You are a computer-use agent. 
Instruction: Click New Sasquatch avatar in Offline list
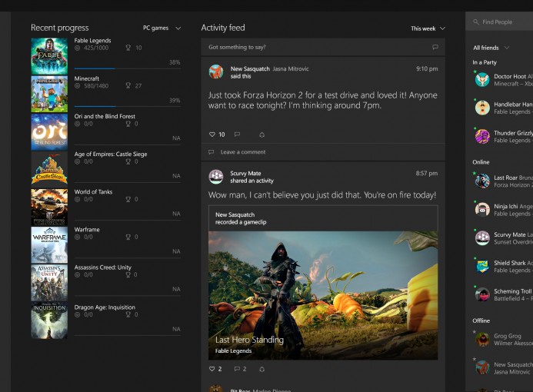pos(482,367)
